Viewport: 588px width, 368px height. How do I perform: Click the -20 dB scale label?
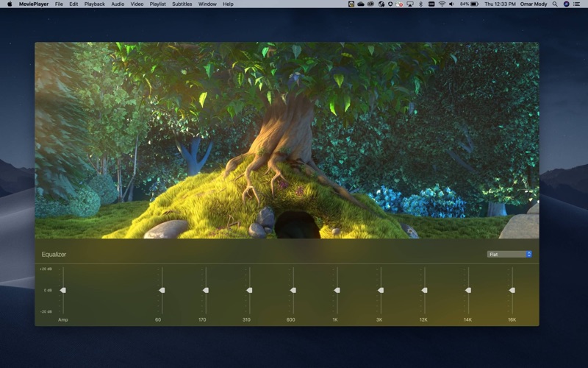46,311
